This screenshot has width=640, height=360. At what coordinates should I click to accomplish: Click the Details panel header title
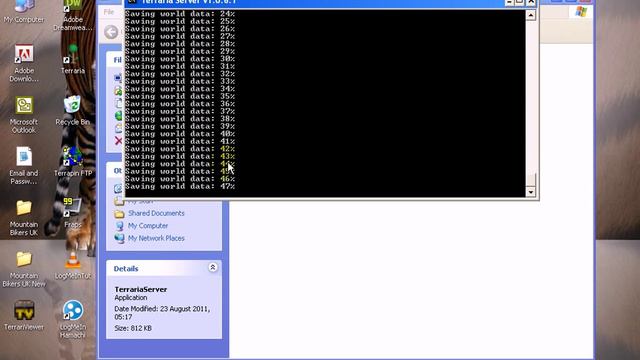coord(126,269)
